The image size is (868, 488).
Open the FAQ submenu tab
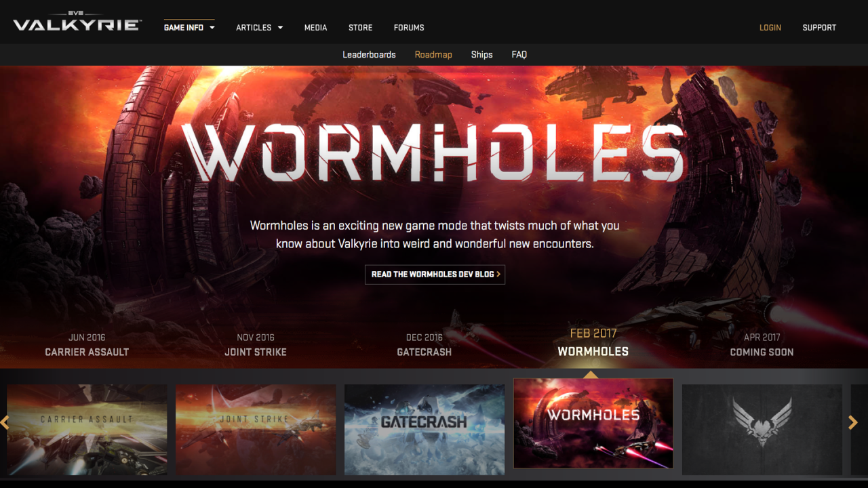click(x=519, y=55)
